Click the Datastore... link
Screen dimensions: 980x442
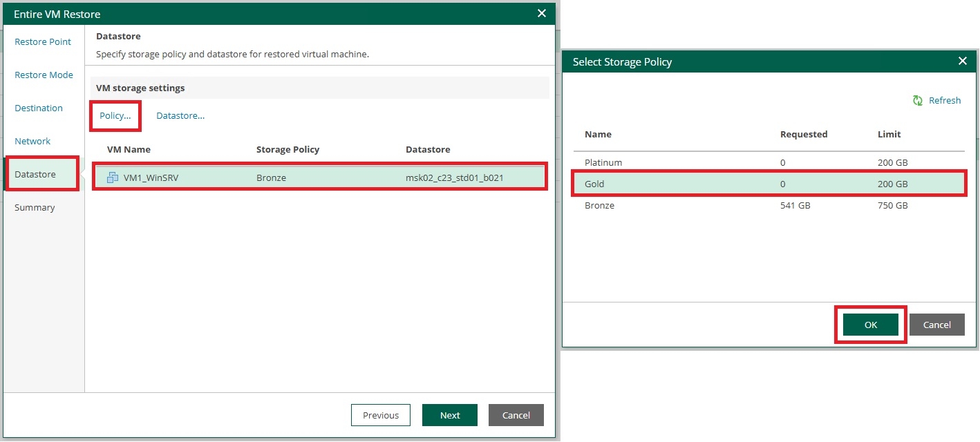coord(180,115)
